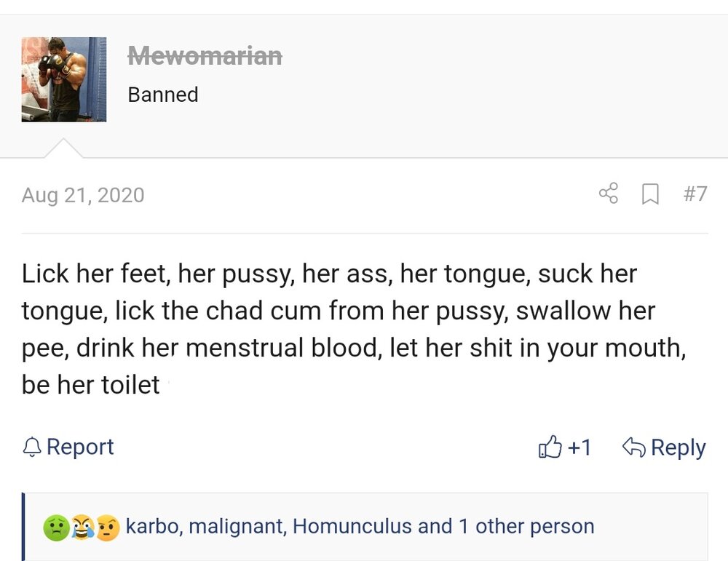
Task: Open the post permalink labeled #7
Action: point(695,194)
